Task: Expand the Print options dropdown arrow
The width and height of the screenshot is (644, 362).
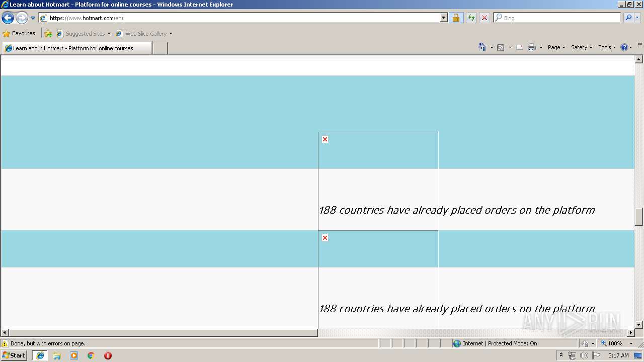Action: [x=541, y=47]
